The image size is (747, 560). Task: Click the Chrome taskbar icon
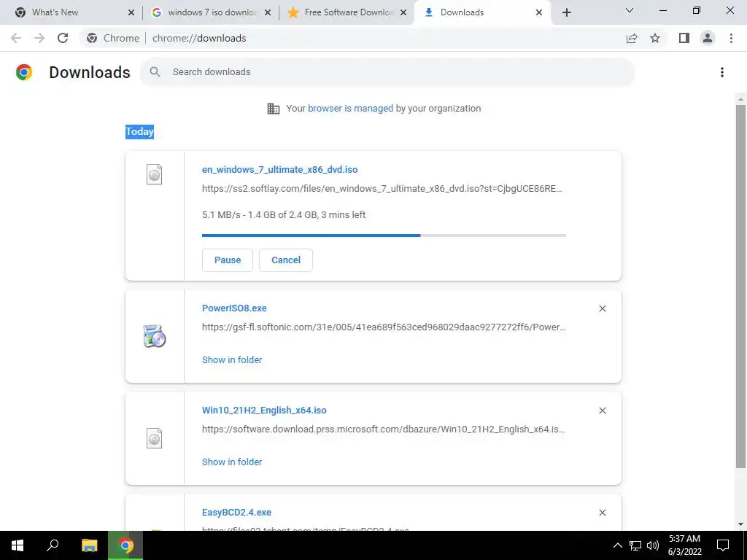125,545
